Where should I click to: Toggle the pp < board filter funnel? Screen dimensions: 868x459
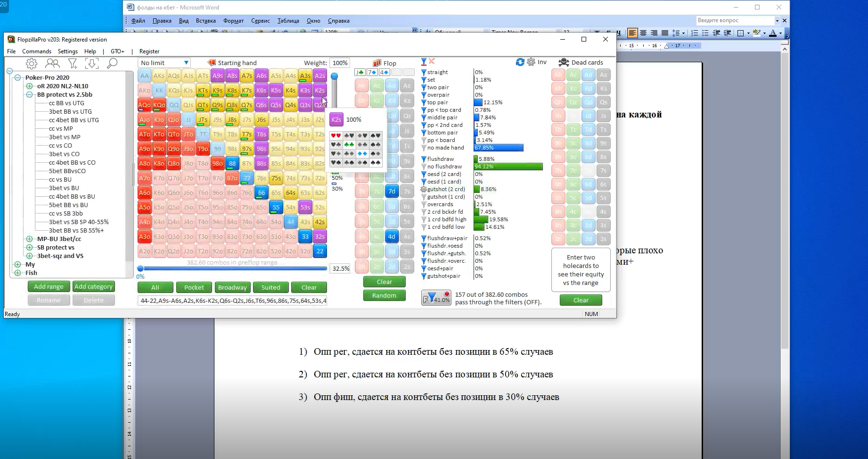pos(424,140)
